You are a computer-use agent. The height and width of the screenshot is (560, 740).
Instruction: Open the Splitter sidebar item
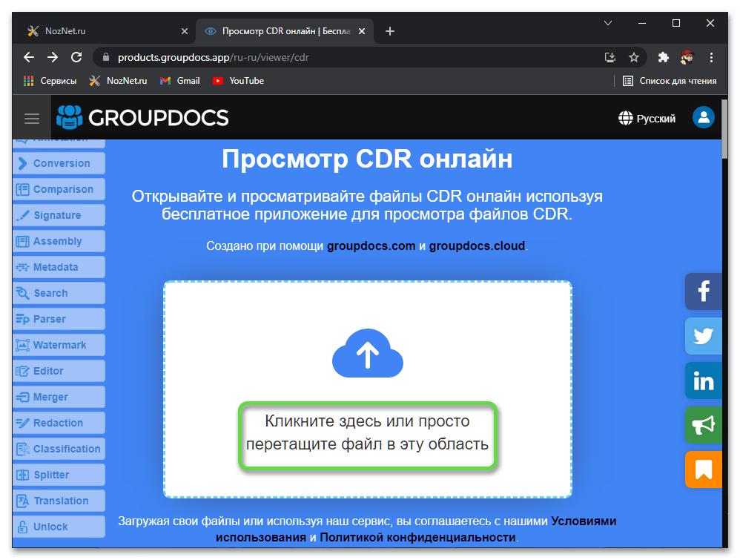click(x=59, y=475)
